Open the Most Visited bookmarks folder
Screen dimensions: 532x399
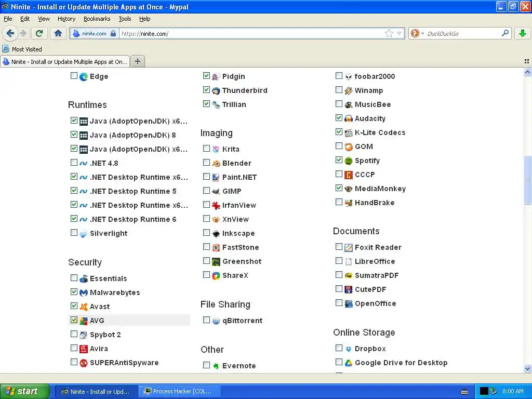22,49
